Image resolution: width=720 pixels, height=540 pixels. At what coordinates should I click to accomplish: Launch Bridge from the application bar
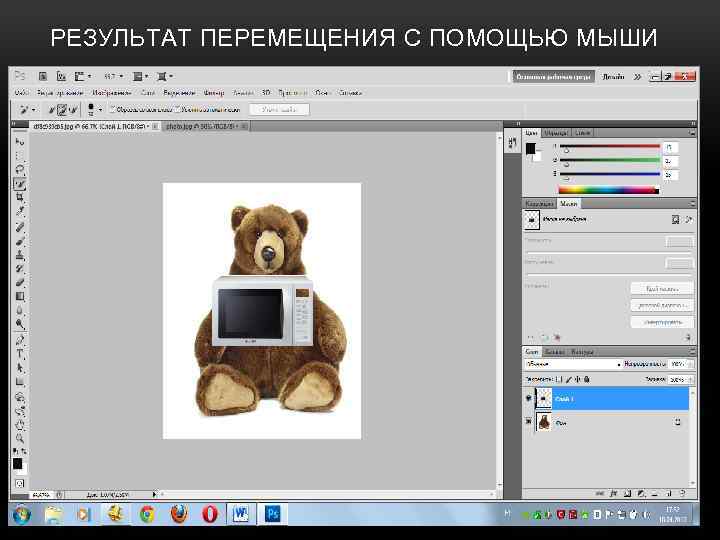[x=43, y=76]
